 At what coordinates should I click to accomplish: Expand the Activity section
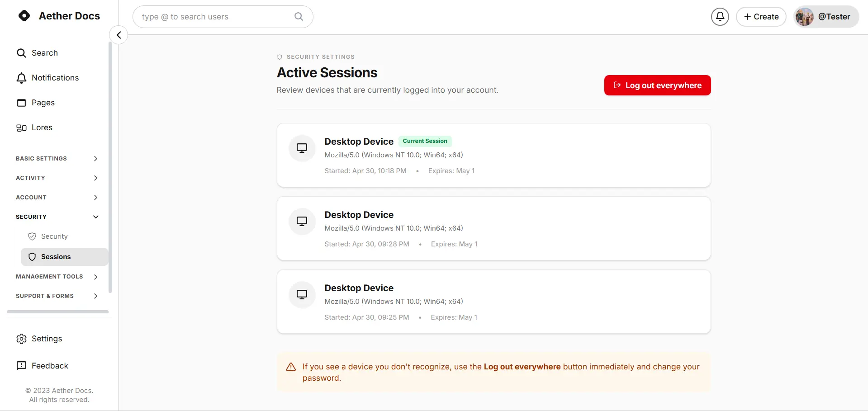(x=57, y=178)
